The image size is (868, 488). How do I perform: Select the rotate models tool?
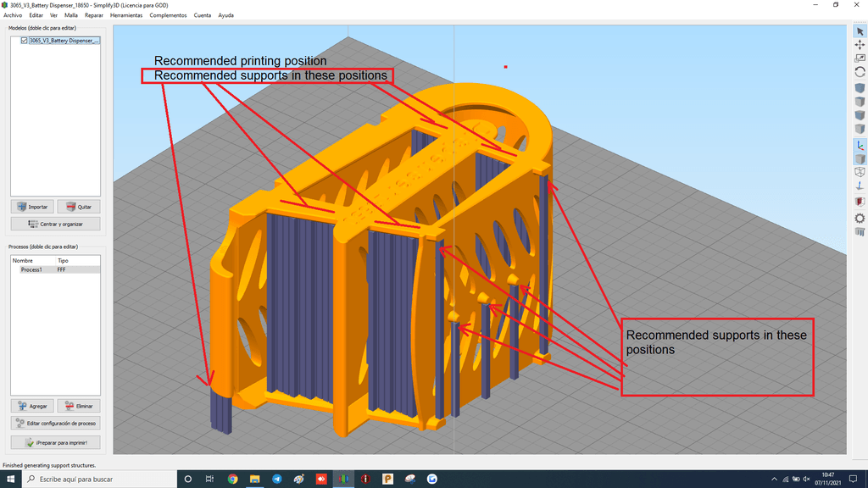(860, 72)
